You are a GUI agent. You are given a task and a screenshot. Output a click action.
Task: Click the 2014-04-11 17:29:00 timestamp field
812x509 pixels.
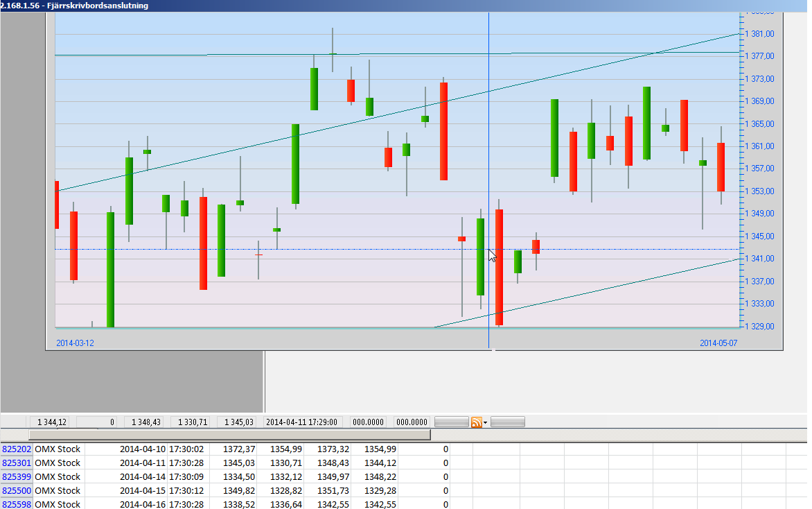point(301,422)
